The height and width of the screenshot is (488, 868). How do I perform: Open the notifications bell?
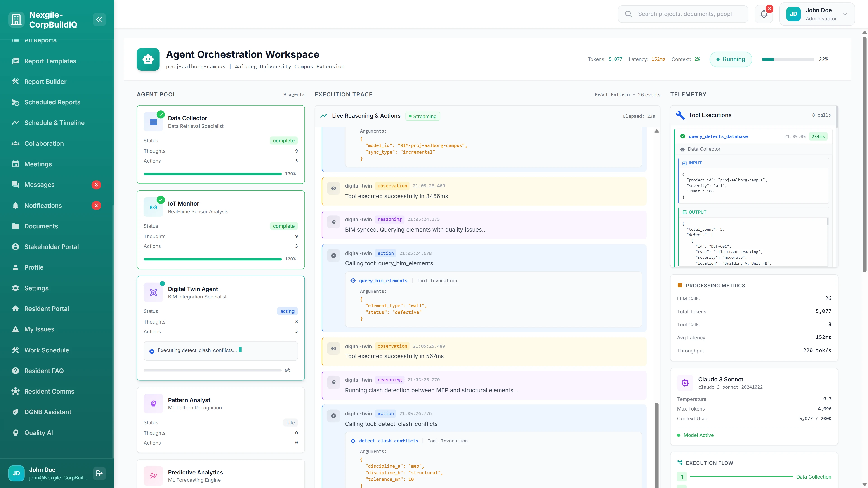[x=764, y=14]
